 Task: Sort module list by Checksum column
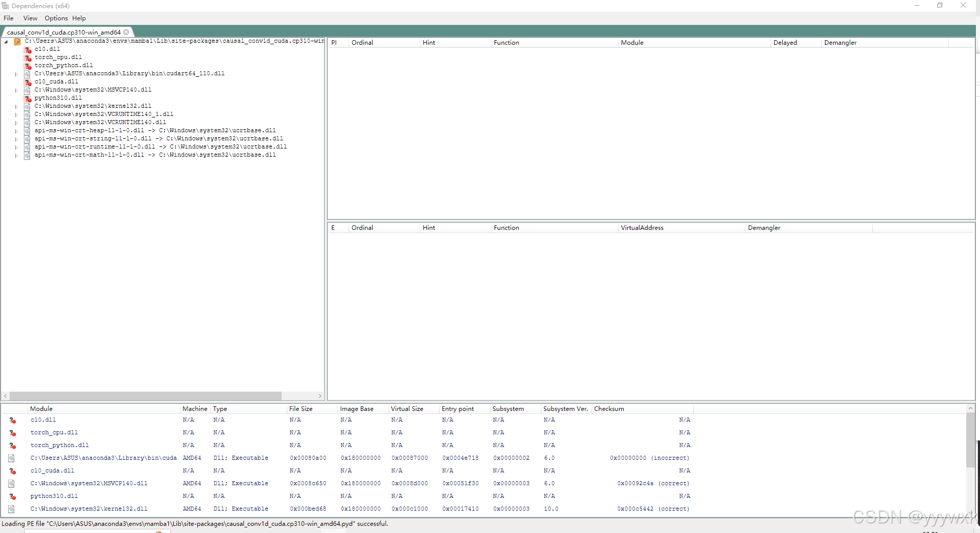click(643, 409)
